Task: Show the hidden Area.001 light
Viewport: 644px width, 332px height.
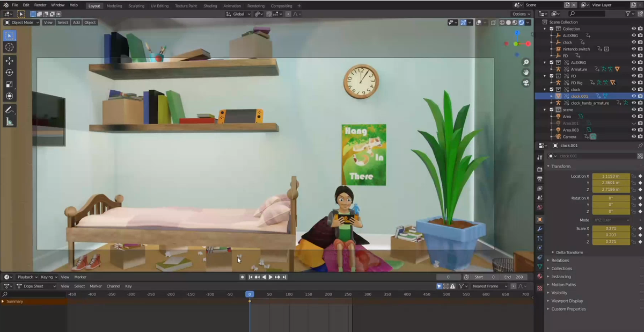Action: point(634,123)
